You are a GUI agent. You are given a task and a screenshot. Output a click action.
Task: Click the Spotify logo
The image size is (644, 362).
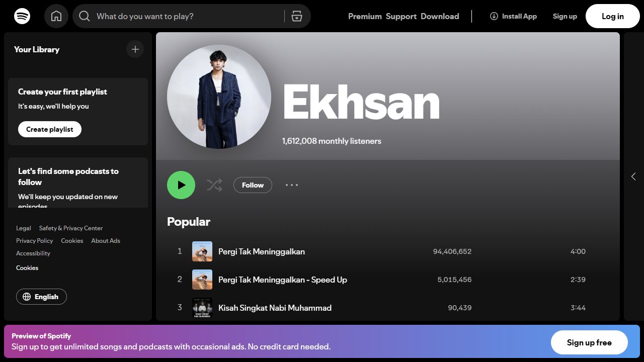tap(22, 16)
